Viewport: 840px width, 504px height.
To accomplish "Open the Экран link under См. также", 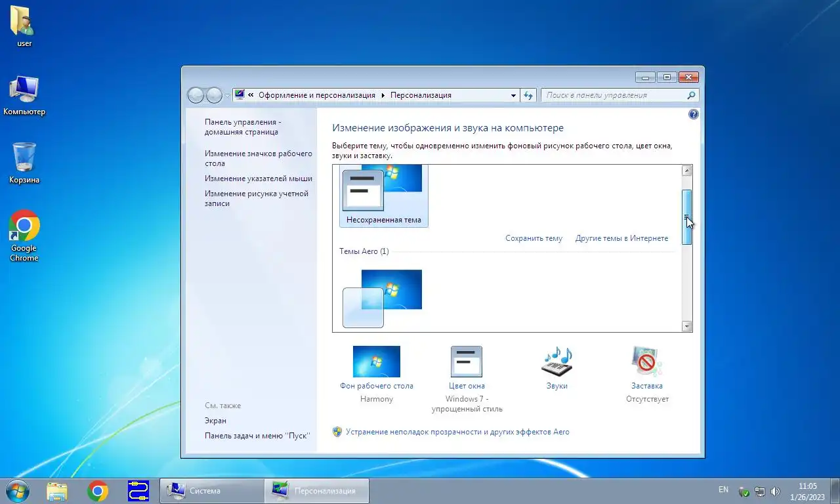I will coord(215,421).
